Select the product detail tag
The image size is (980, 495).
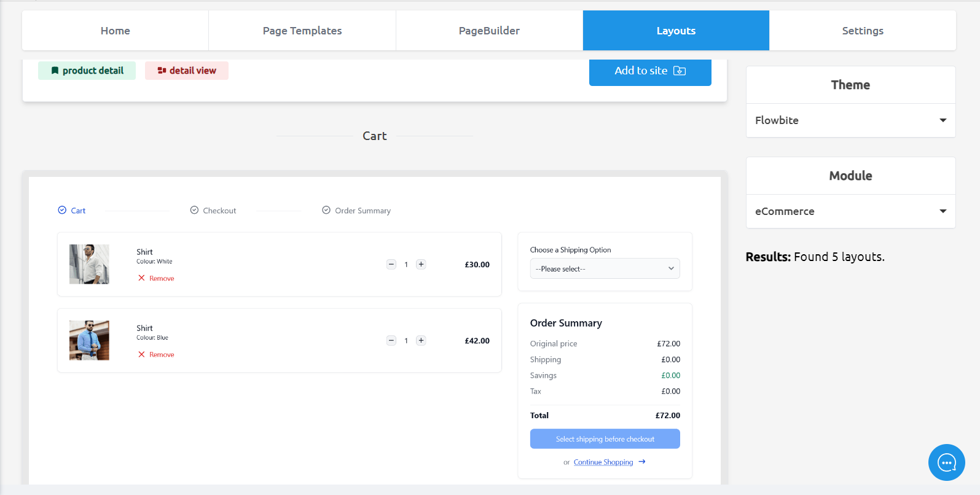(x=87, y=71)
